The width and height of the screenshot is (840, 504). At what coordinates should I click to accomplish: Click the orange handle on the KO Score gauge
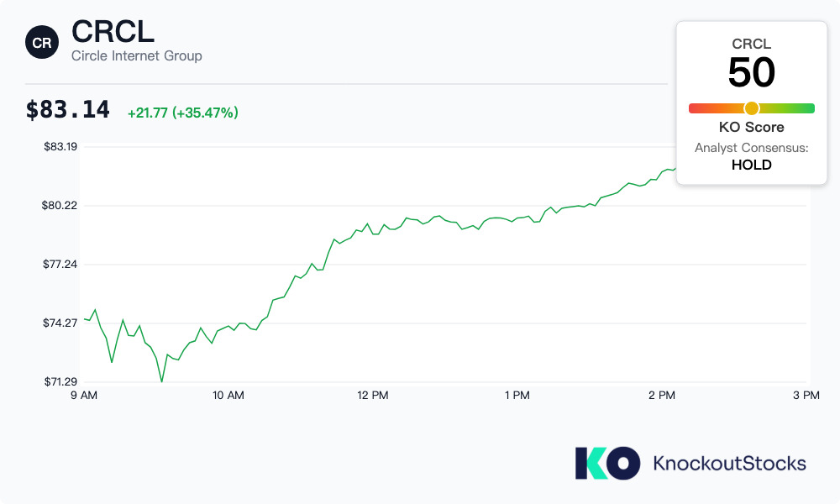(751, 108)
